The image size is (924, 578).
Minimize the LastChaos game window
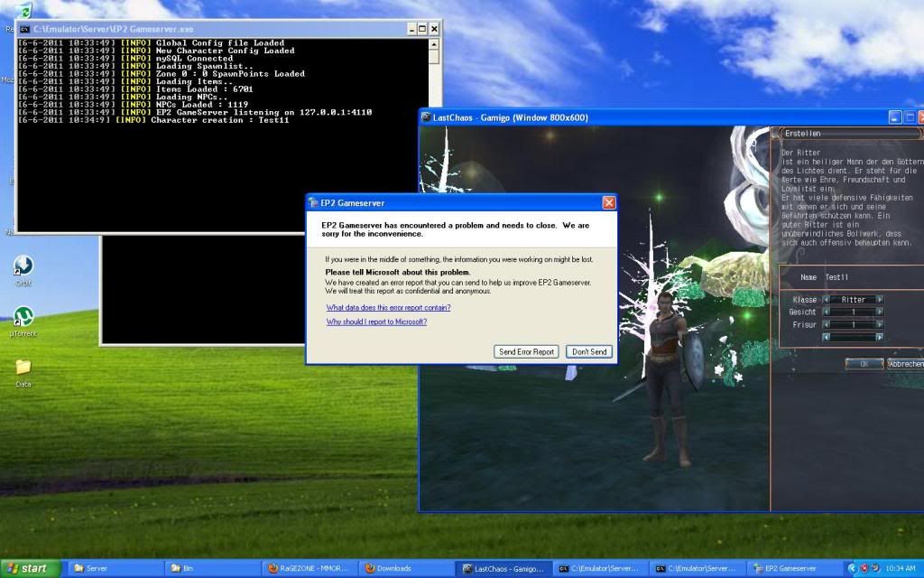pyautogui.click(x=895, y=117)
